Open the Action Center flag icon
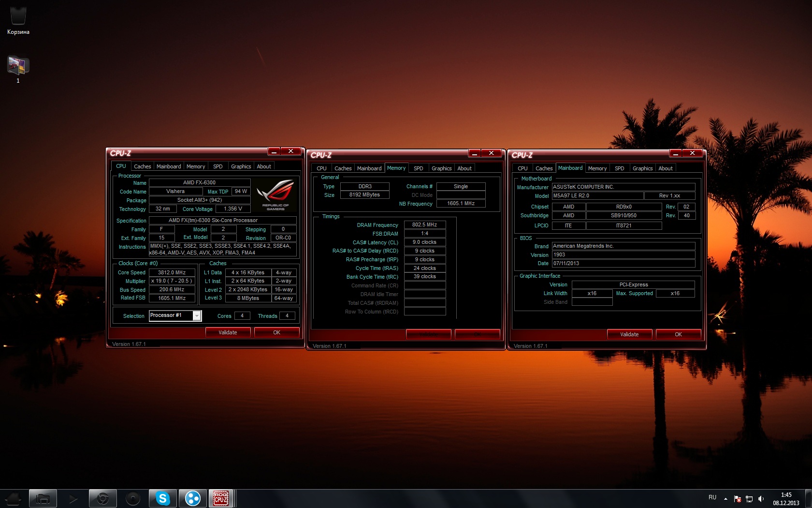 (x=738, y=499)
